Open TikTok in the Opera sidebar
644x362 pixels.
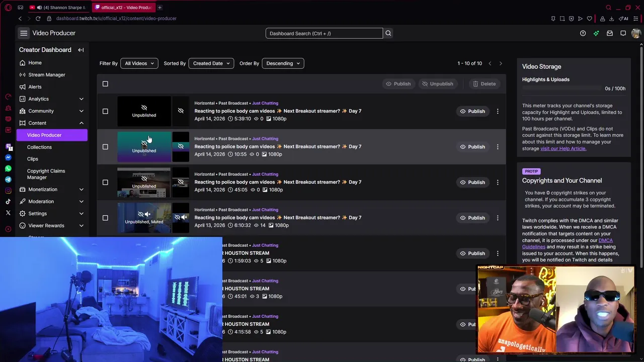(8, 202)
